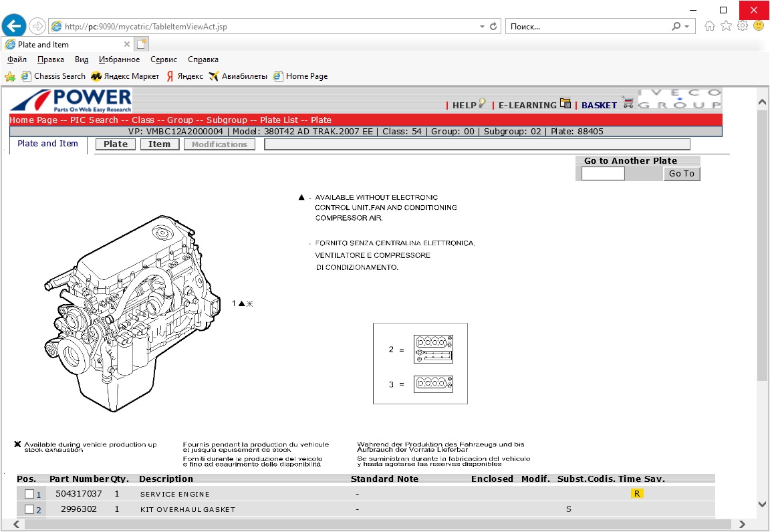Click the Modifications button
This screenshot has width=770, height=532.
click(x=219, y=144)
